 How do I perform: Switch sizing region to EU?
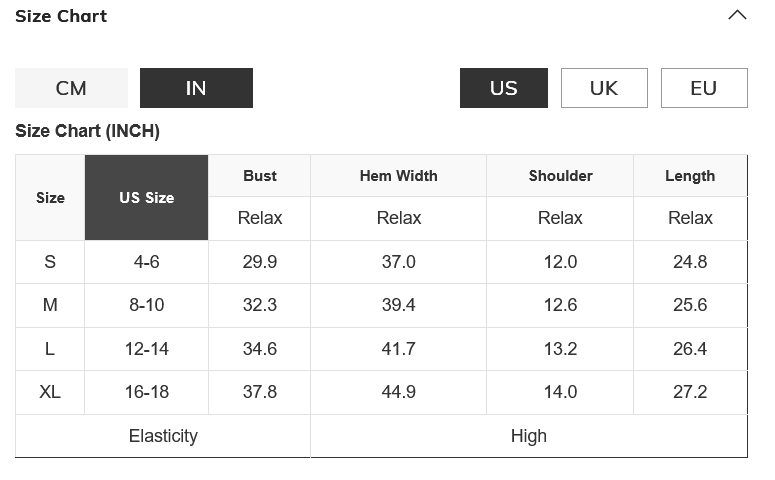coord(704,88)
